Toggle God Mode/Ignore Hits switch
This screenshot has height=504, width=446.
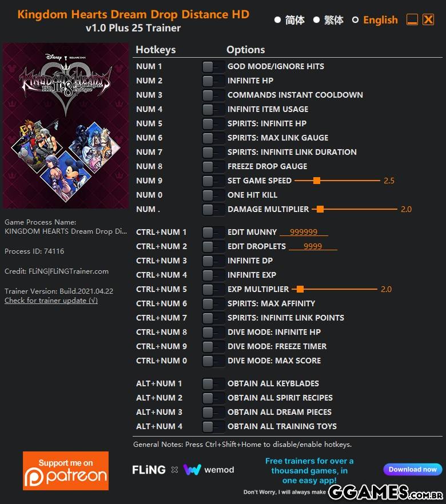click(x=212, y=66)
